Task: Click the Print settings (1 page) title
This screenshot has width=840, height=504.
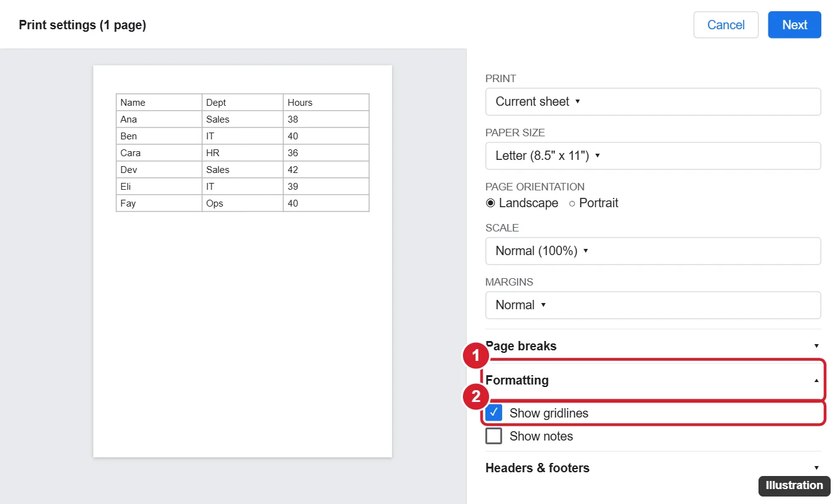Action: tap(82, 26)
